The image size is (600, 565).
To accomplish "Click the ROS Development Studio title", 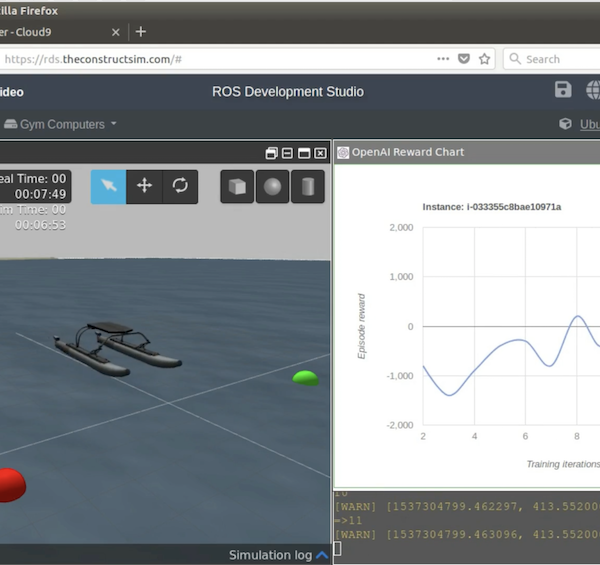I will (x=288, y=92).
